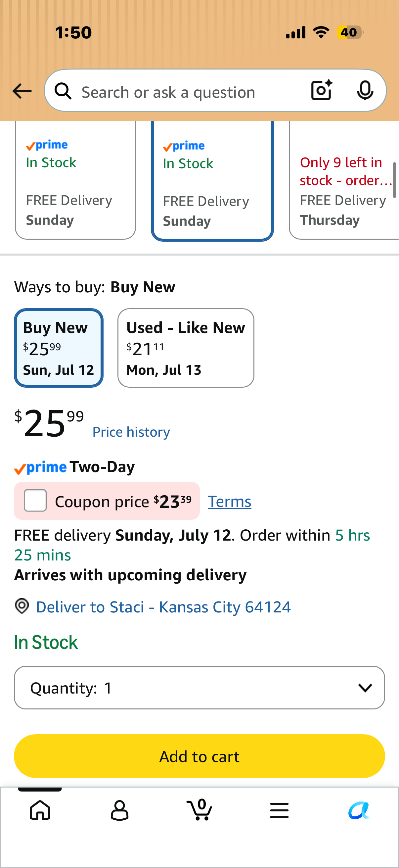
Task: Select the first Prime Sunday delivery card
Action: point(75,180)
